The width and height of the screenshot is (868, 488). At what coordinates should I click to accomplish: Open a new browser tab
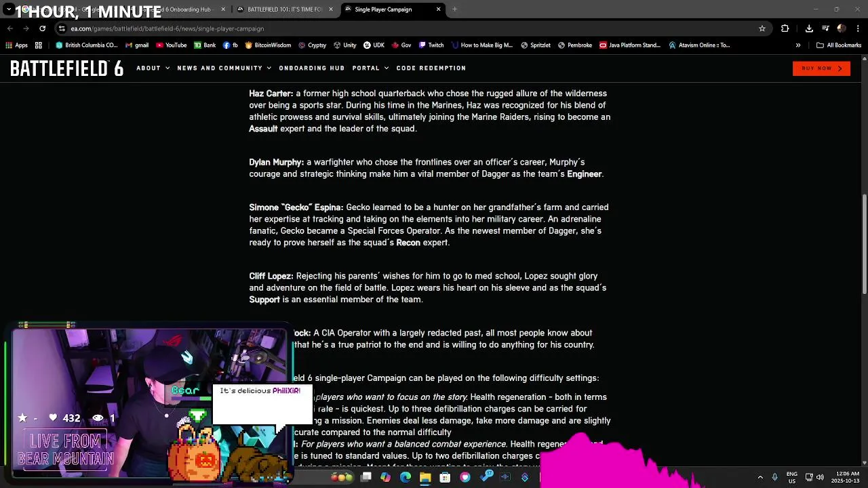coord(455,9)
